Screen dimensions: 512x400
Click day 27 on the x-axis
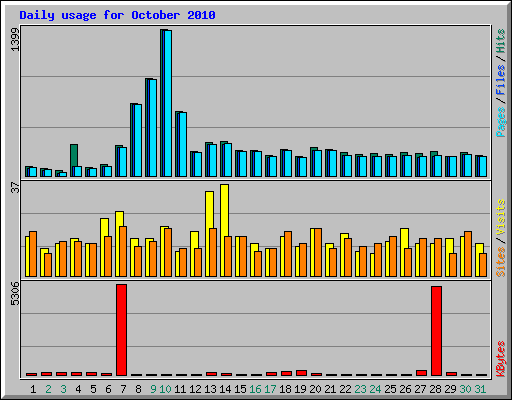click(x=420, y=389)
